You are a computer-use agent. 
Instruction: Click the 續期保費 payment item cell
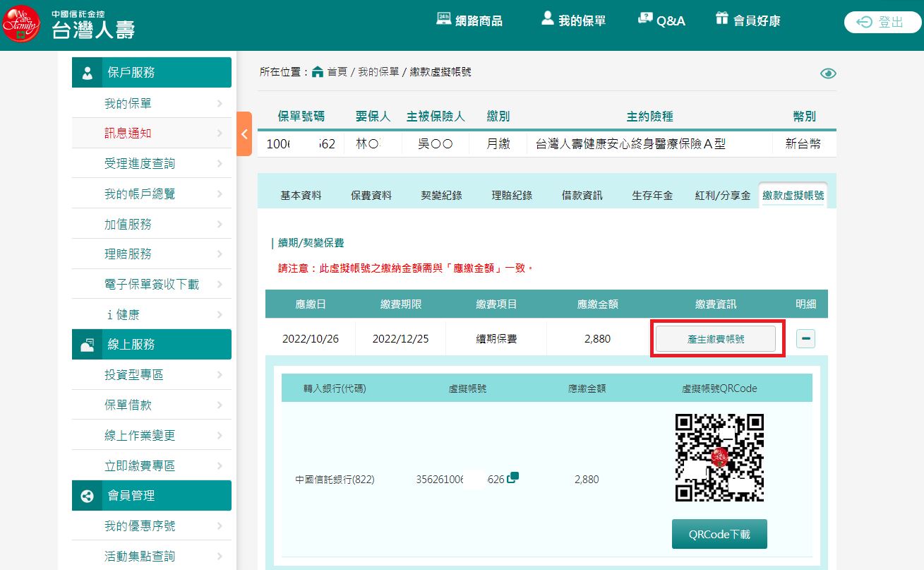496,339
